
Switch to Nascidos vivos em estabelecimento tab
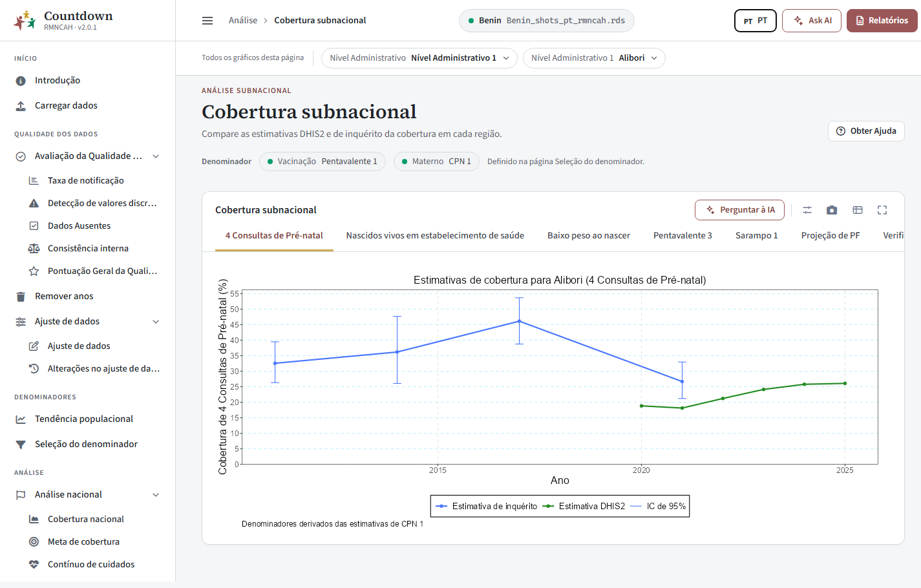[435, 236]
